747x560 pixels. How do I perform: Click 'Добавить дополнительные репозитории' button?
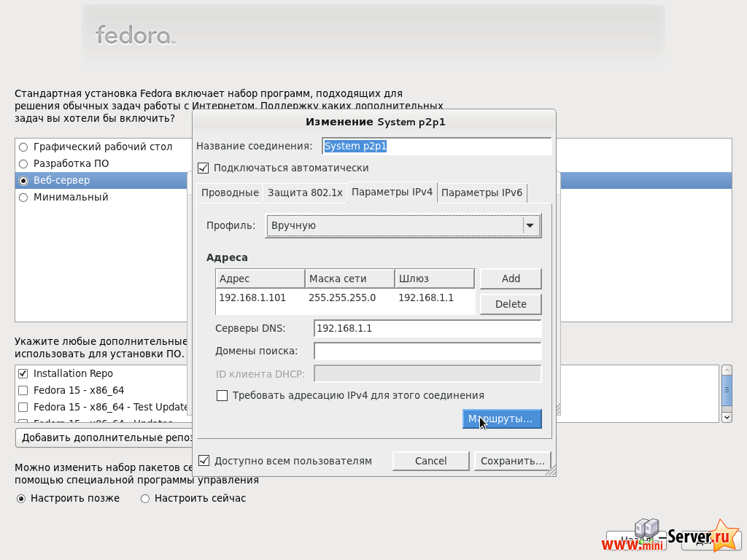104,437
